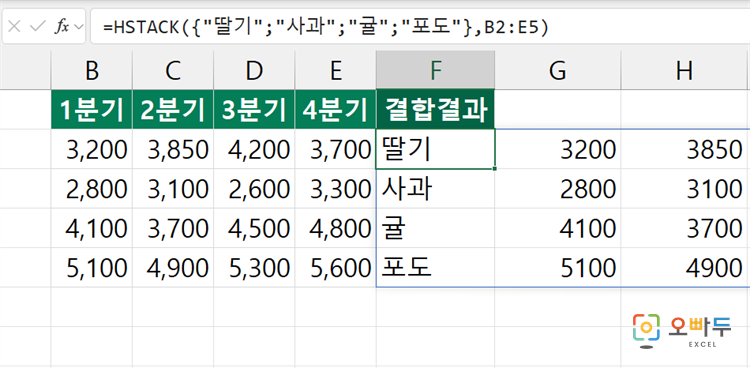Select cell with value 3,200
The image size is (750, 368).
[91, 149]
